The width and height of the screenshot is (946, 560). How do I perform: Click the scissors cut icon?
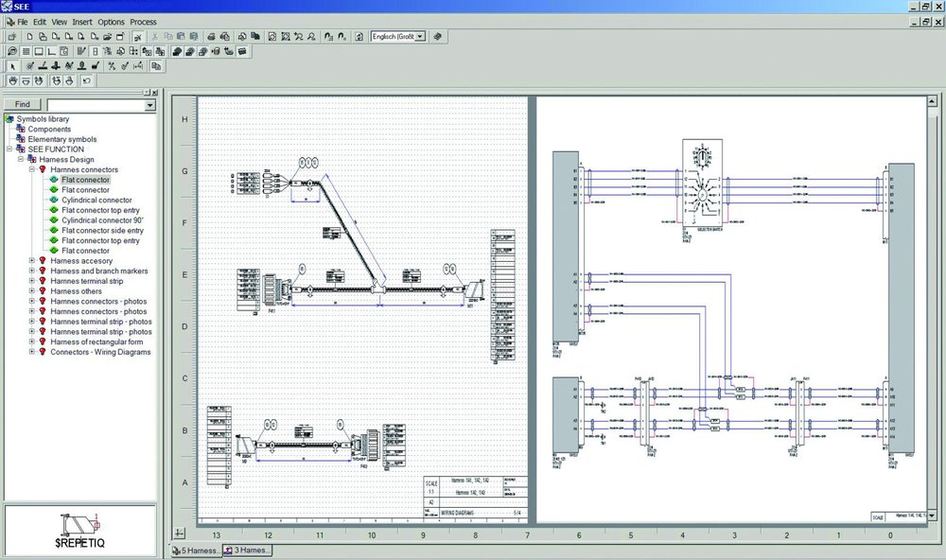pyautogui.click(x=154, y=37)
